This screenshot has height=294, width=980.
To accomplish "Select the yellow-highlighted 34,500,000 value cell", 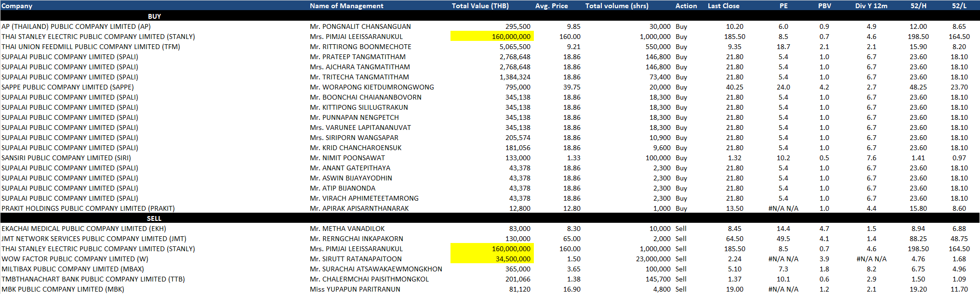I will click(x=492, y=259).
